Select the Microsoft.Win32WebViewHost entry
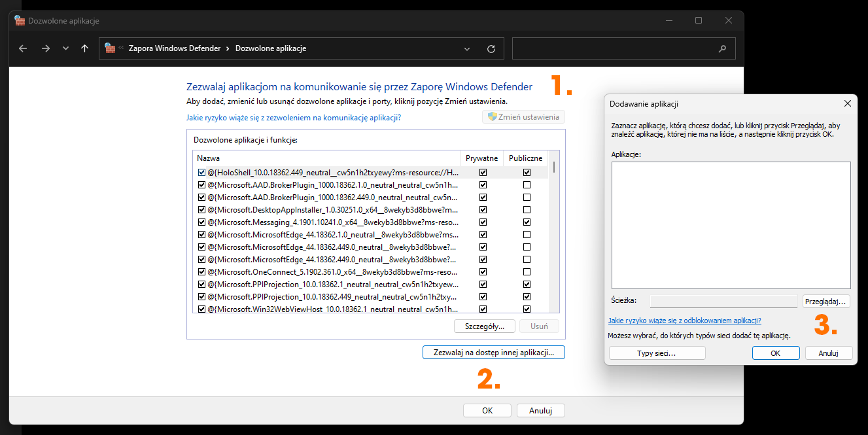The image size is (868, 435). (334, 309)
